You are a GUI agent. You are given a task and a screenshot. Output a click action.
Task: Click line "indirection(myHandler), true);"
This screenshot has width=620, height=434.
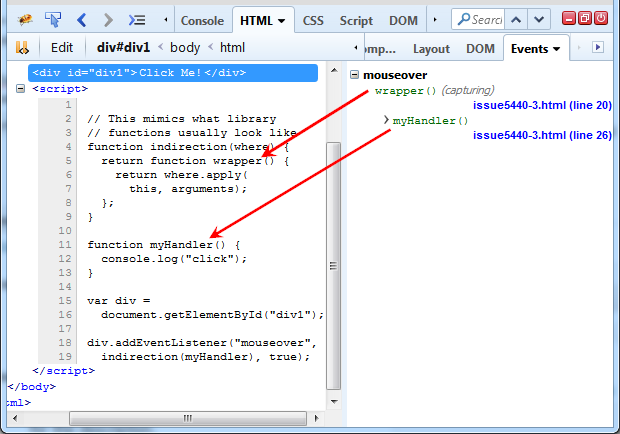206,357
